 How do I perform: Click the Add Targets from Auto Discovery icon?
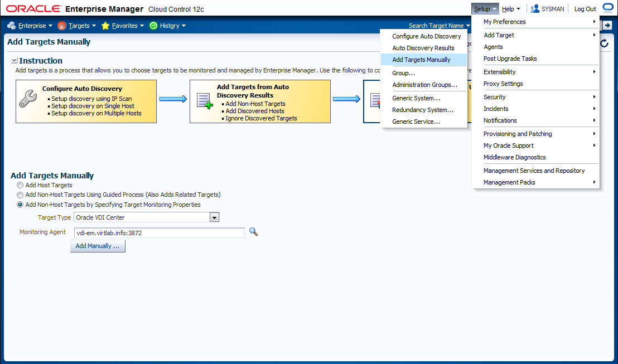(205, 101)
